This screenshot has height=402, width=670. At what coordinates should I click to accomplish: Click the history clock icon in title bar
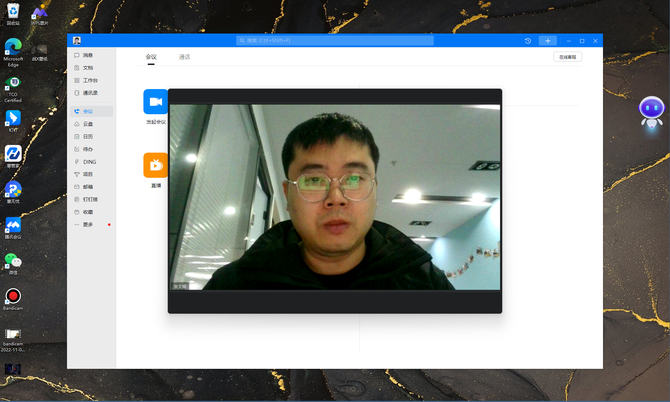[x=527, y=40]
